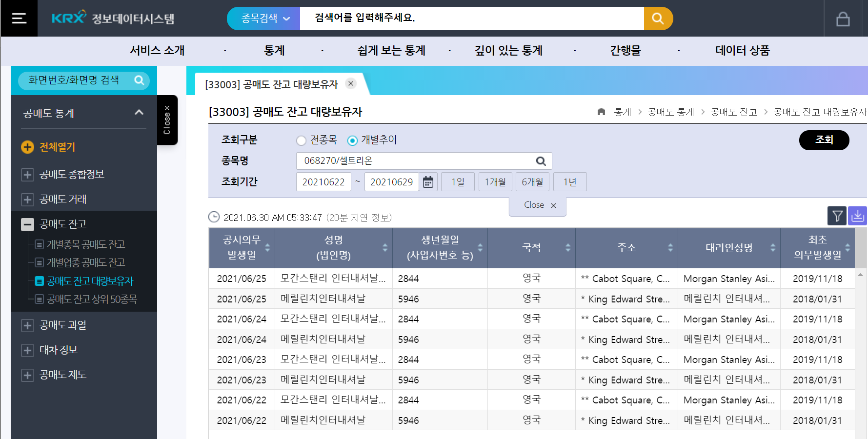This screenshot has width=868, height=439.
Task: Collapse the 공매도 잔고 tree node
Action: point(27,224)
